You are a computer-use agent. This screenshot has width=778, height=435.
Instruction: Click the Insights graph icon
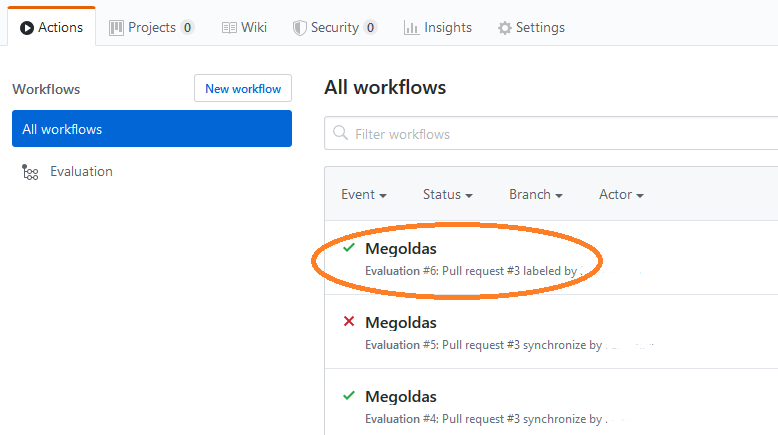(411, 28)
